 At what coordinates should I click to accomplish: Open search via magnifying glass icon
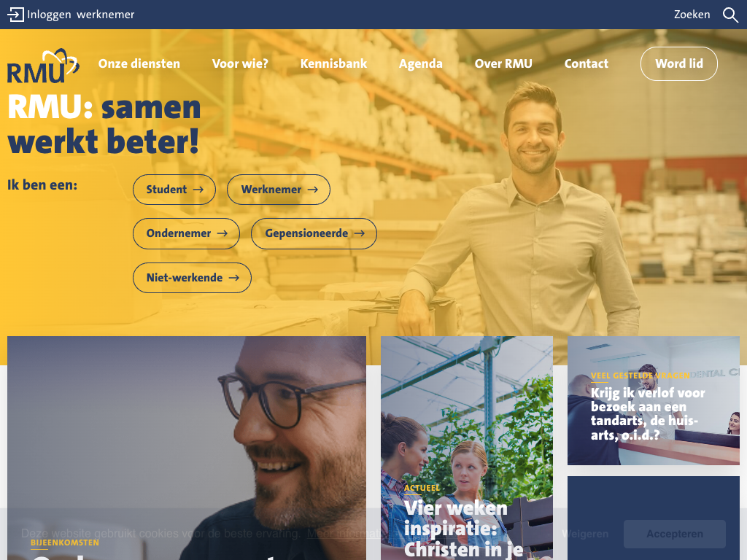730,15
